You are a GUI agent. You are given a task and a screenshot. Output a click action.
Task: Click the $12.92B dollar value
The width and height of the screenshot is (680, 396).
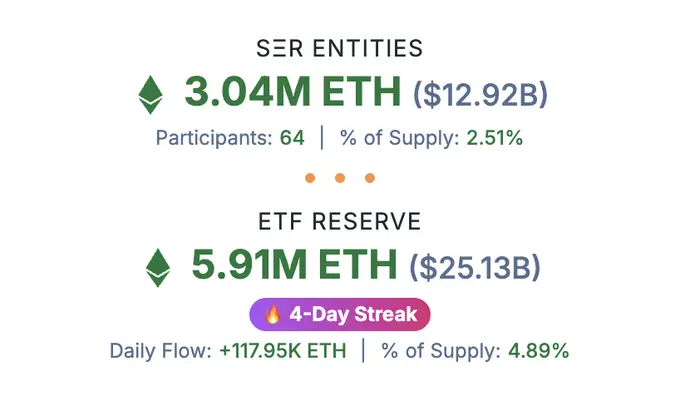click(481, 94)
